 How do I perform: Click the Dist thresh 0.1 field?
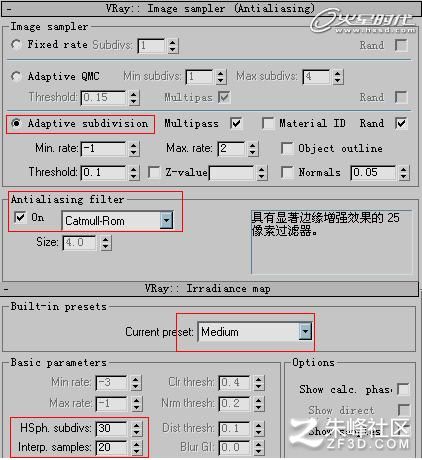point(234,429)
